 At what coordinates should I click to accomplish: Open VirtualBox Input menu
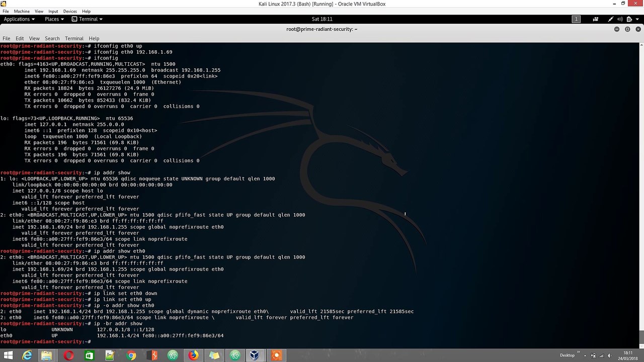[53, 11]
